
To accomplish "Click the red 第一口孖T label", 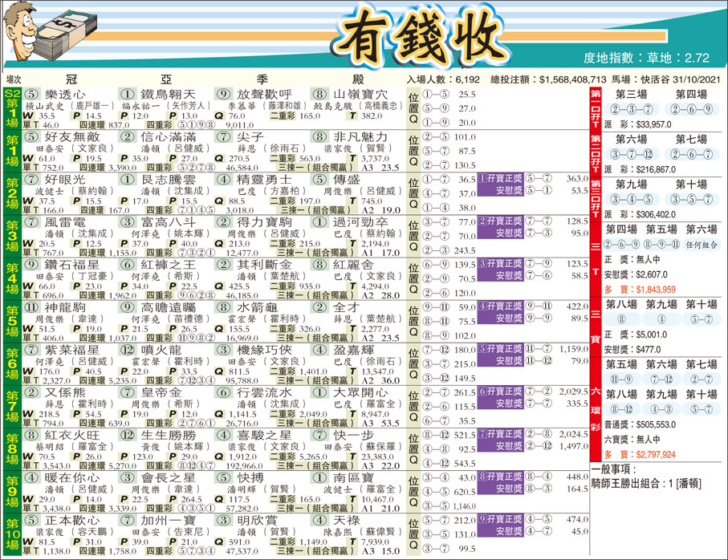I will coord(596,108).
